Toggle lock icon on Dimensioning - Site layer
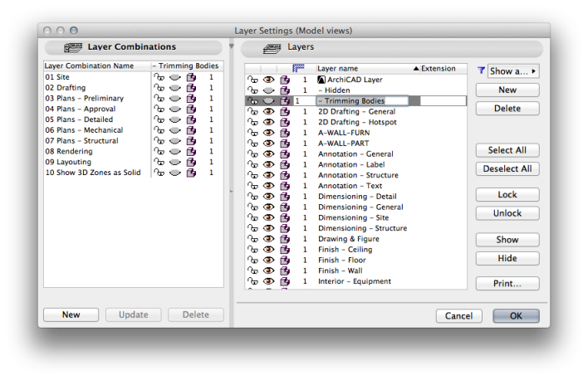Screen dimensions: 588x380 (252, 217)
